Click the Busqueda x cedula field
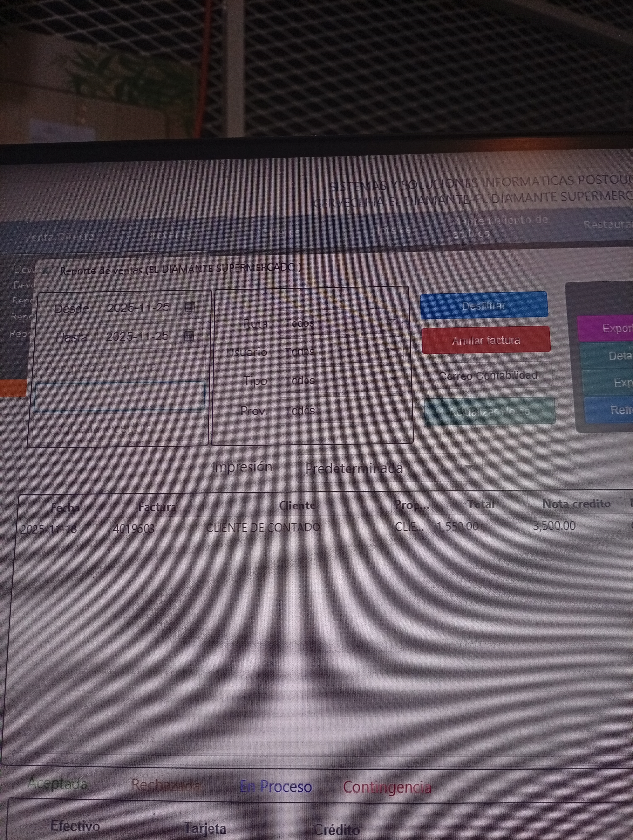The height and width of the screenshot is (840, 633). pos(120,429)
